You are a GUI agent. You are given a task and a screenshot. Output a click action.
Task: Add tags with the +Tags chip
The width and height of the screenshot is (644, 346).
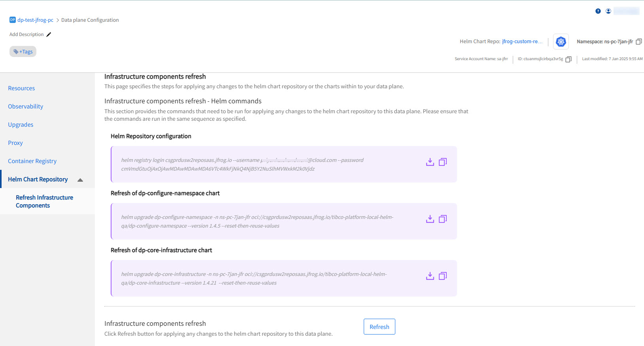(x=23, y=51)
